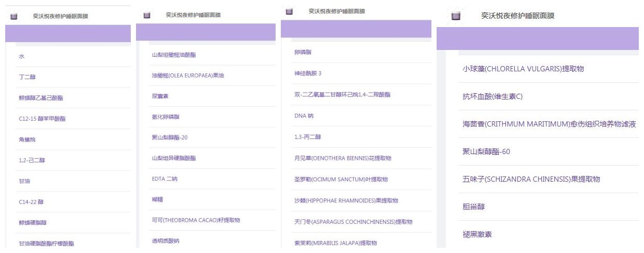Select 小球藻 (CHLORELLA VULGARIS) 提取物
The width and height of the screenshot is (644, 253).
pos(528,69)
